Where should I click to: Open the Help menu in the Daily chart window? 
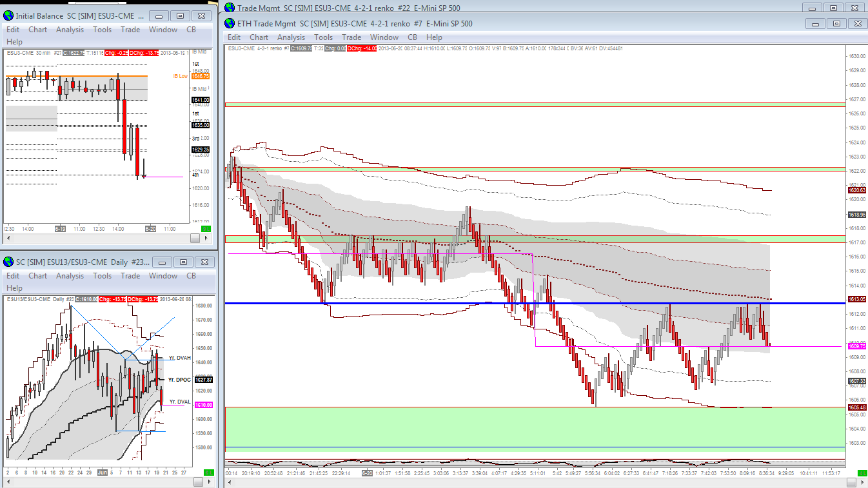[14, 288]
